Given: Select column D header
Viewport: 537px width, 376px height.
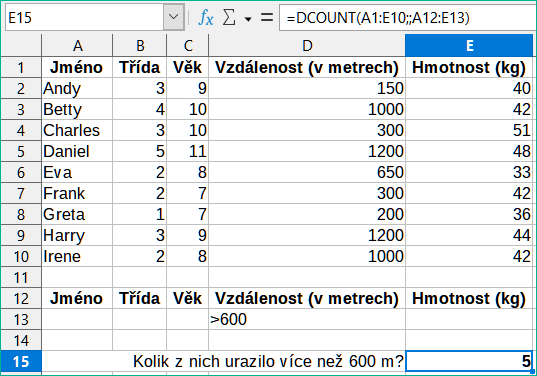Looking at the screenshot, I should (x=307, y=46).
